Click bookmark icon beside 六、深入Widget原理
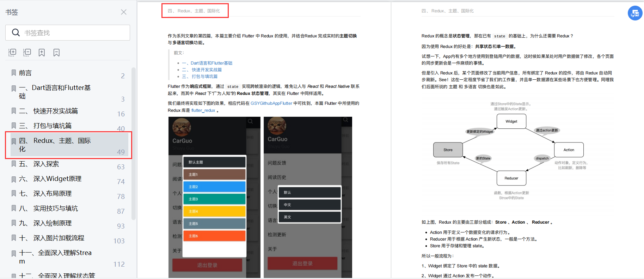Screen dimensions: 644x279 coord(14,178)
